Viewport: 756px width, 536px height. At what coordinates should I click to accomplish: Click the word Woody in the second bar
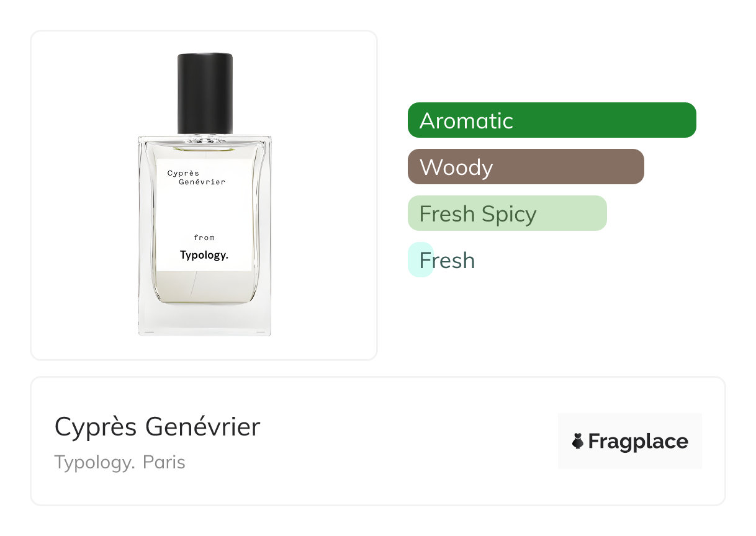click(x=456, y=167)
